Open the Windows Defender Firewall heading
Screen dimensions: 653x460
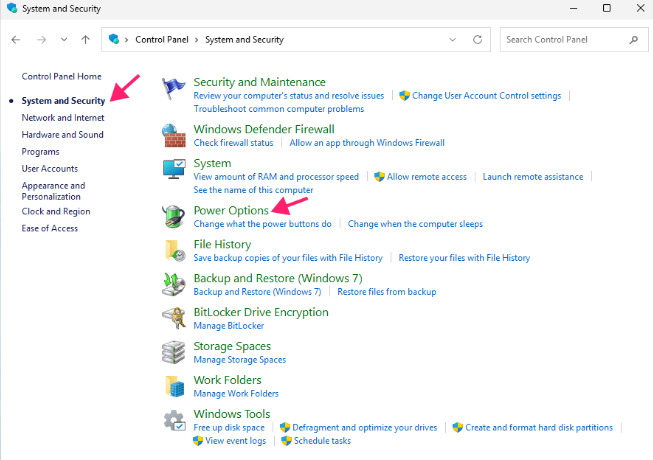(x=264, y=129)
